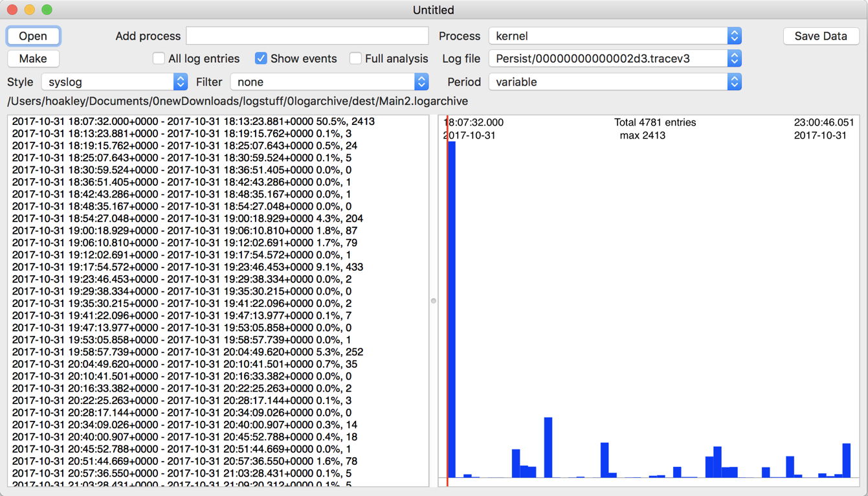
Task: Enable the All log entries checkbox
Action: 159,58
